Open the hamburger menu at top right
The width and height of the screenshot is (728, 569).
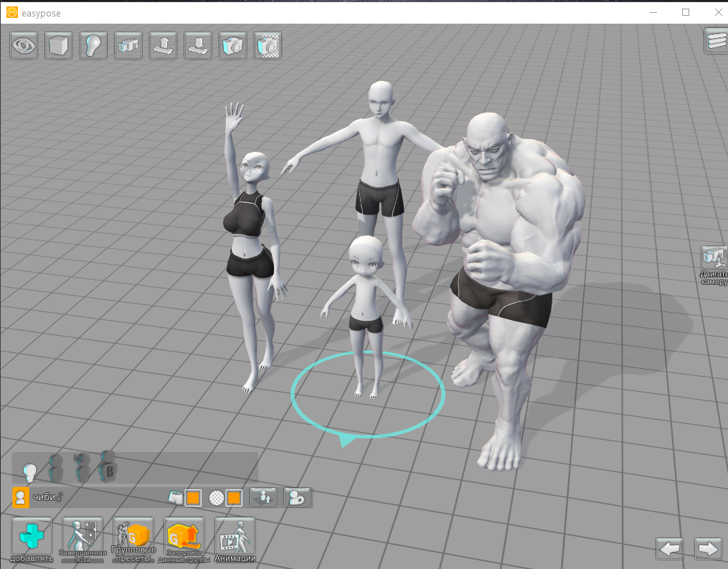coord(716,41)
